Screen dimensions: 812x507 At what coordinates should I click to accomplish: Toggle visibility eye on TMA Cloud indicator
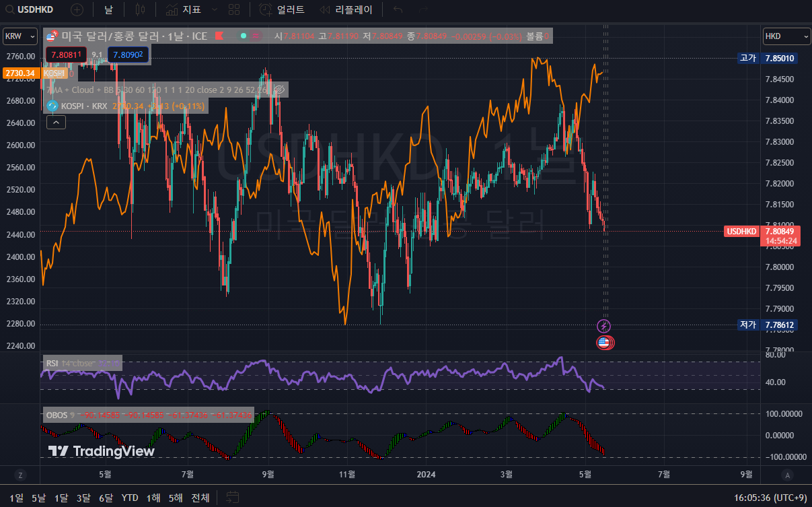click(281, 89)
